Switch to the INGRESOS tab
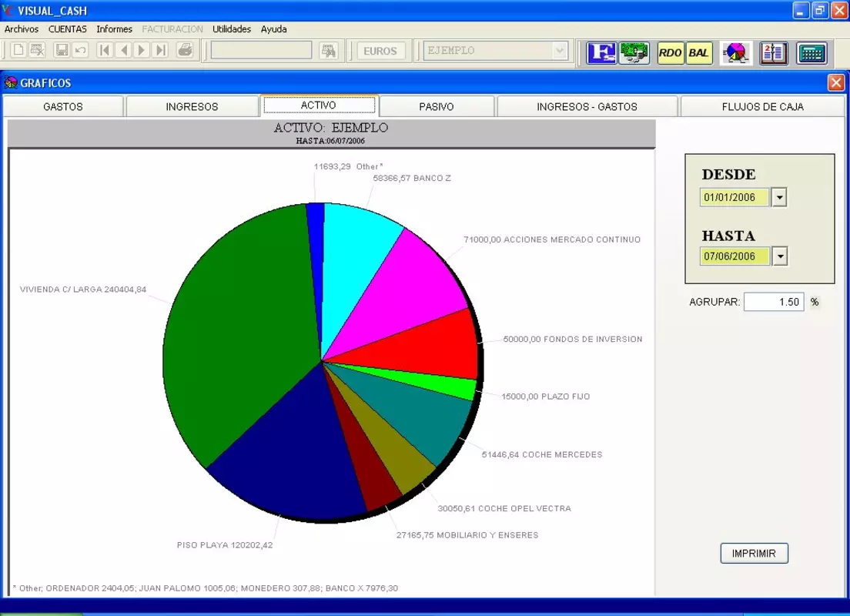This screenshot has width=850, height=616. coord(192,106)
